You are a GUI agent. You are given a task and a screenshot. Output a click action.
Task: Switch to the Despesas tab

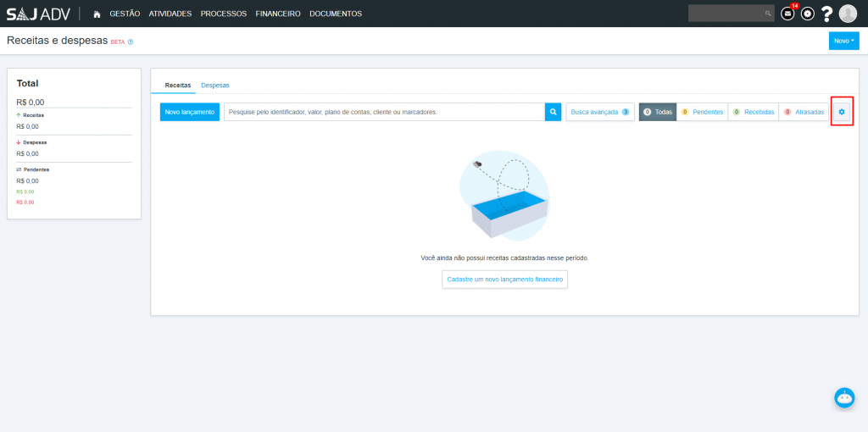(215, 86)
